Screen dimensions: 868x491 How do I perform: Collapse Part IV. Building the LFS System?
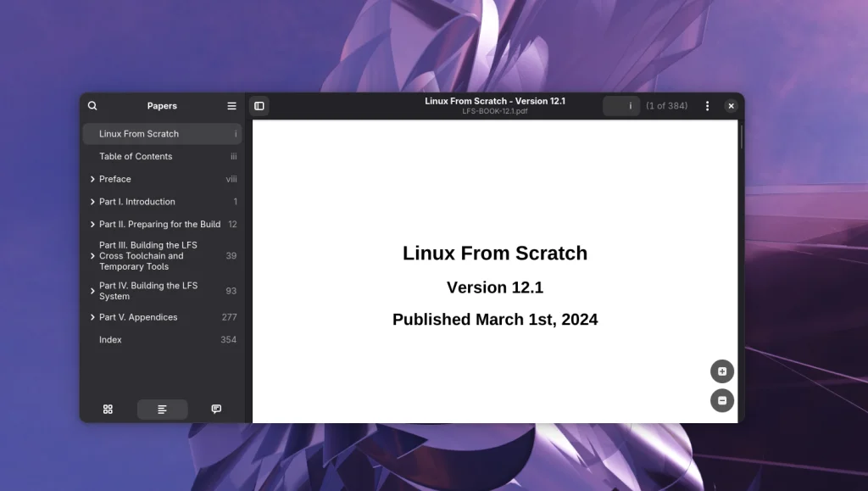pos(92,291)
